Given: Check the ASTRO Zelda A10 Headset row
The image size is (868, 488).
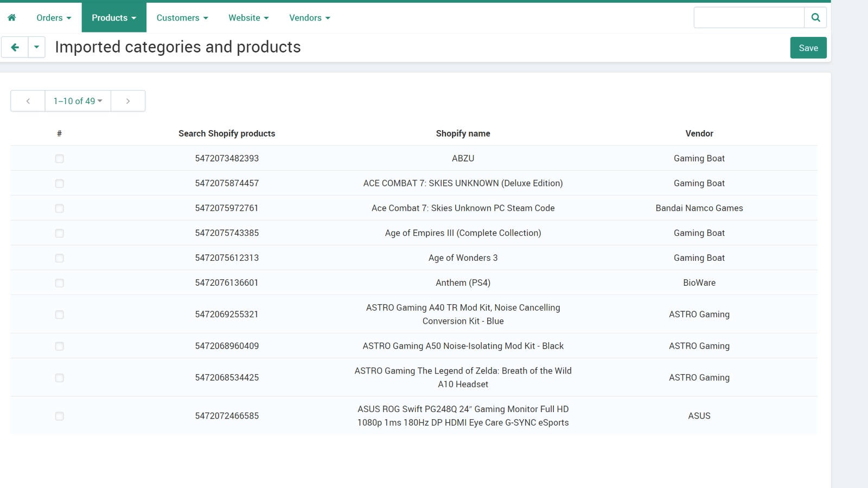Looking at the screenshot, I should pos(60,378).
